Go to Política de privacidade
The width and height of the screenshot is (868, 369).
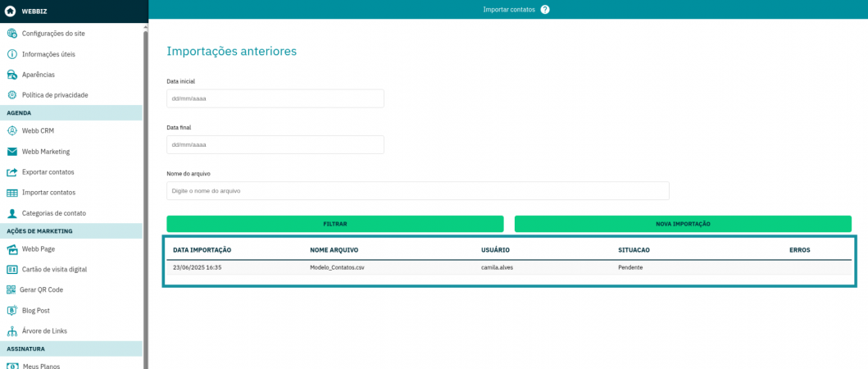point(54,95)
